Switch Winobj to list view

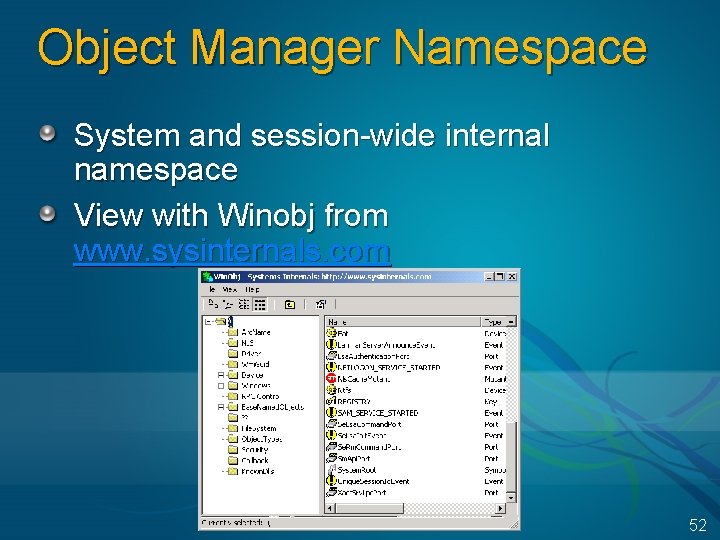(x=244, y=304)
